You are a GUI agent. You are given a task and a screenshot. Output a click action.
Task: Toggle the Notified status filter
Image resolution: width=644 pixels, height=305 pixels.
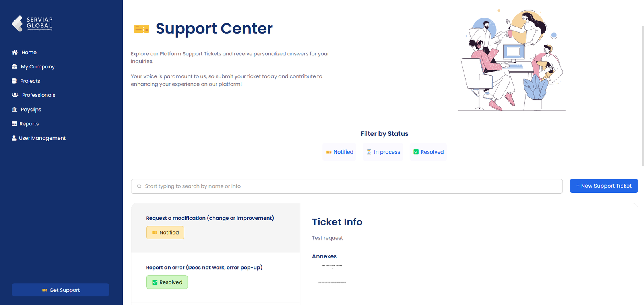(339, 152)
